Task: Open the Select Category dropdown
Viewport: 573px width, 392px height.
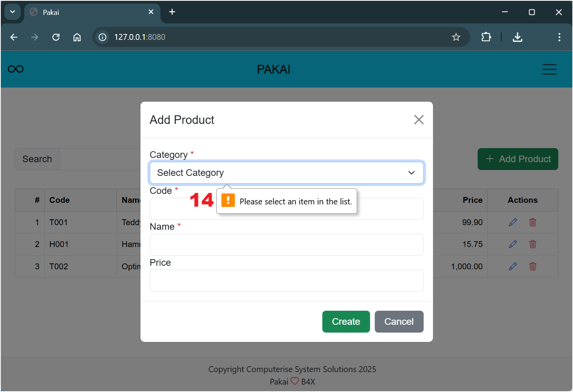Action: (x=286, y=173)
